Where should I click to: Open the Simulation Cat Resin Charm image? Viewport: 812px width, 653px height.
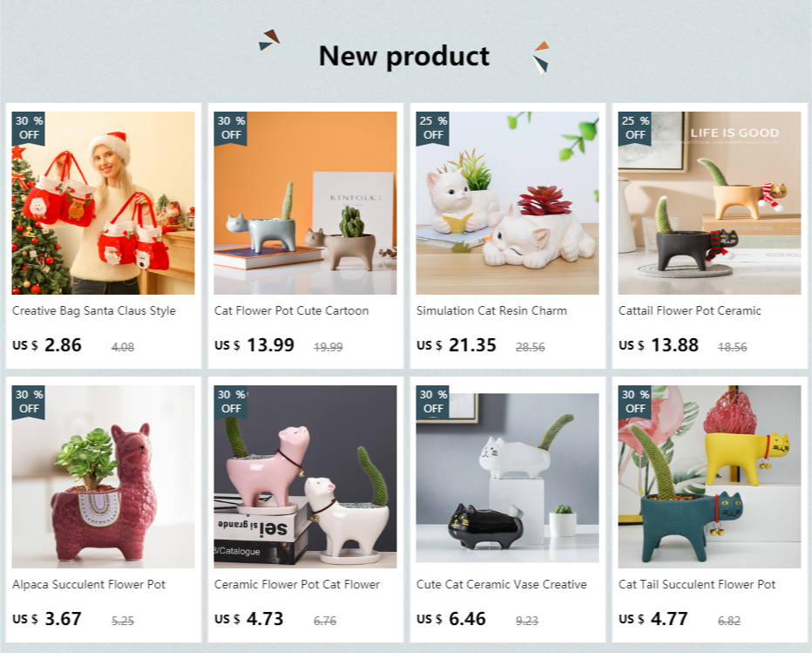[x=507, y=202]
